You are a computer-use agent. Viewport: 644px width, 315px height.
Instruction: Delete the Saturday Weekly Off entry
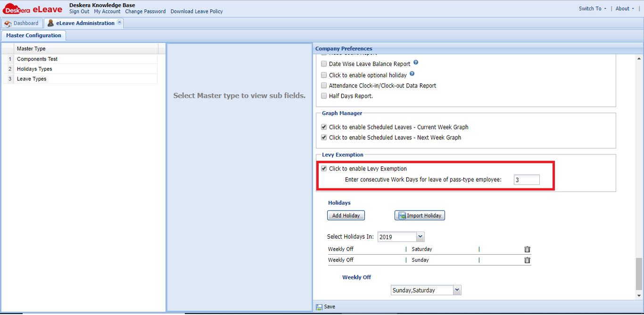(x=527, y=249)
